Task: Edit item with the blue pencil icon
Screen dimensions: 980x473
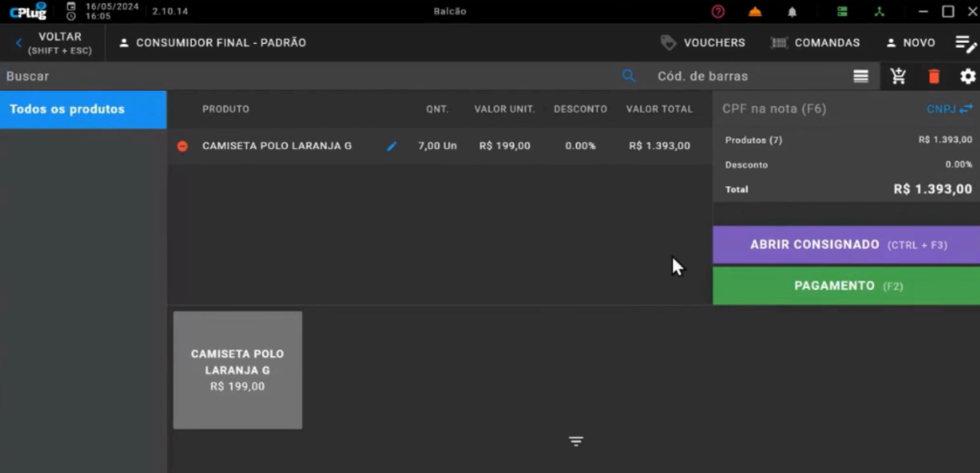Action: [391, 146]
